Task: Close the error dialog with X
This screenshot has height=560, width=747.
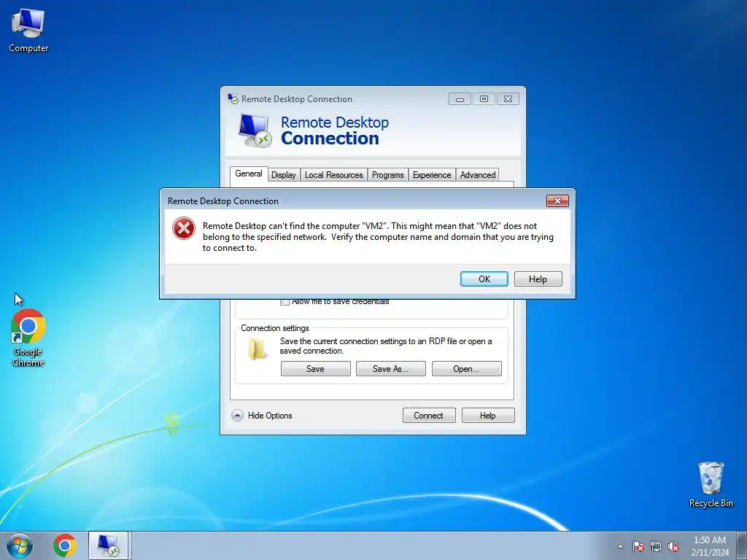Action: [x=557, y=201]
